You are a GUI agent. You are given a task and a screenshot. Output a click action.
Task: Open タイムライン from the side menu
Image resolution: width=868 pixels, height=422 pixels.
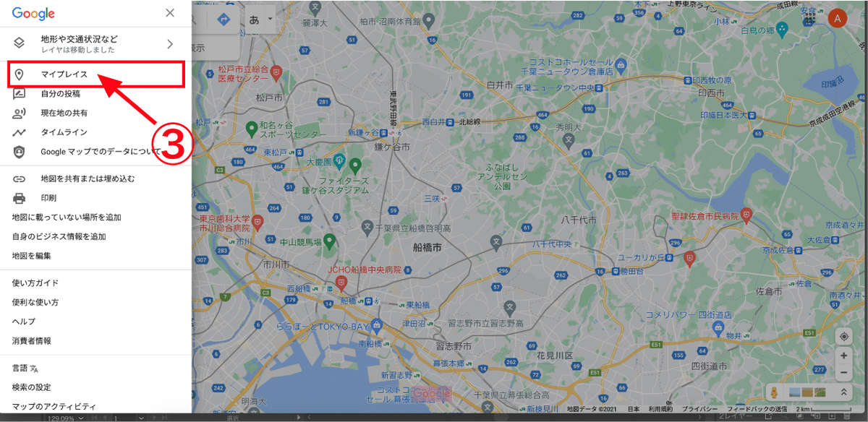pyautogui.click(x=64, y=132)
